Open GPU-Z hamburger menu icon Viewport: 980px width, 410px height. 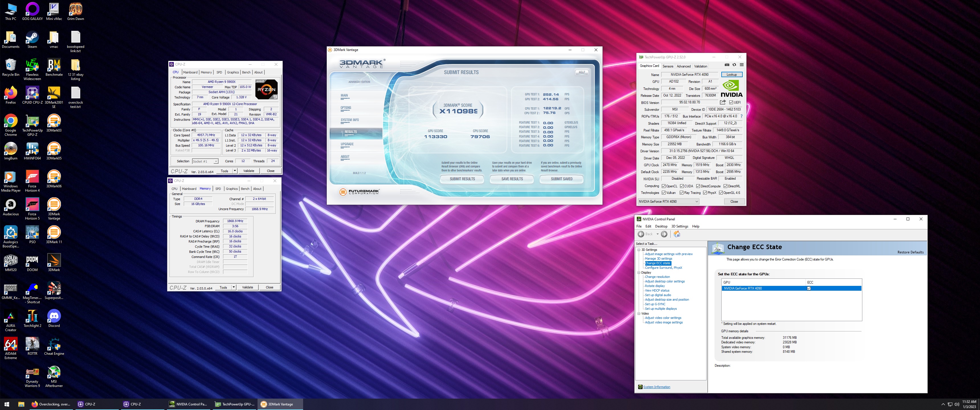click(742, 65)
